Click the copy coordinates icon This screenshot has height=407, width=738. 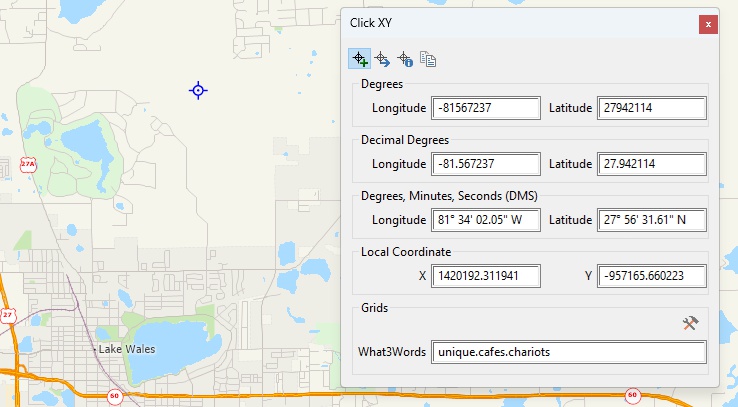tap(428, 59)
